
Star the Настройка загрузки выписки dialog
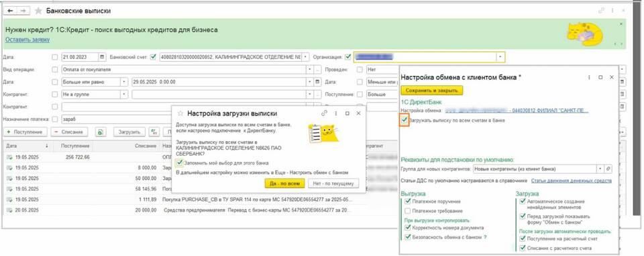tap(180, 113)
